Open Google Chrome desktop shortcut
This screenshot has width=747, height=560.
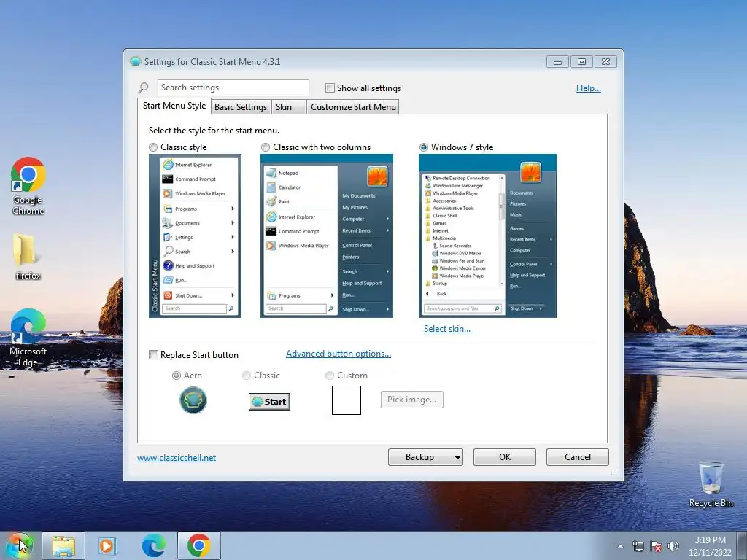[x=28, y=186]
